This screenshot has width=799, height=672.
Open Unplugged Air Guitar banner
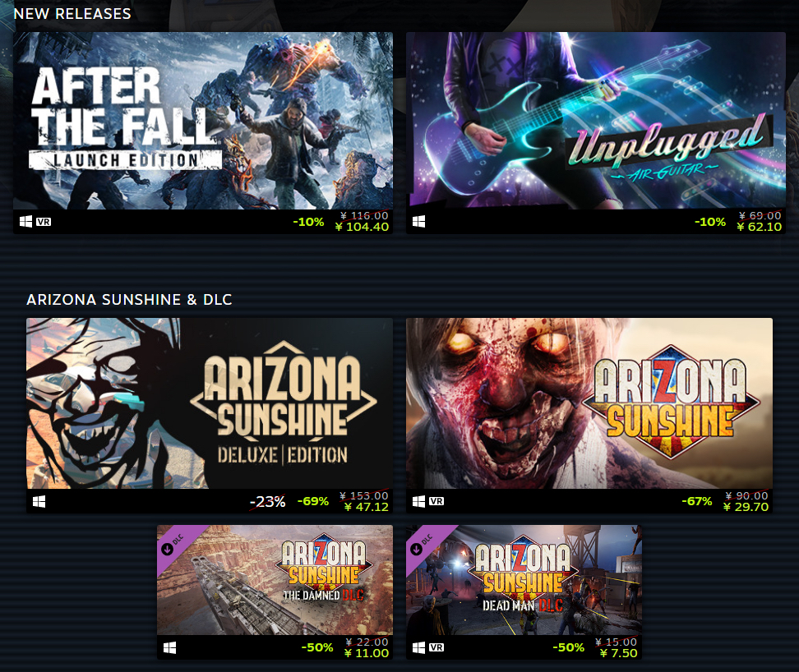(x=596, y=121)
